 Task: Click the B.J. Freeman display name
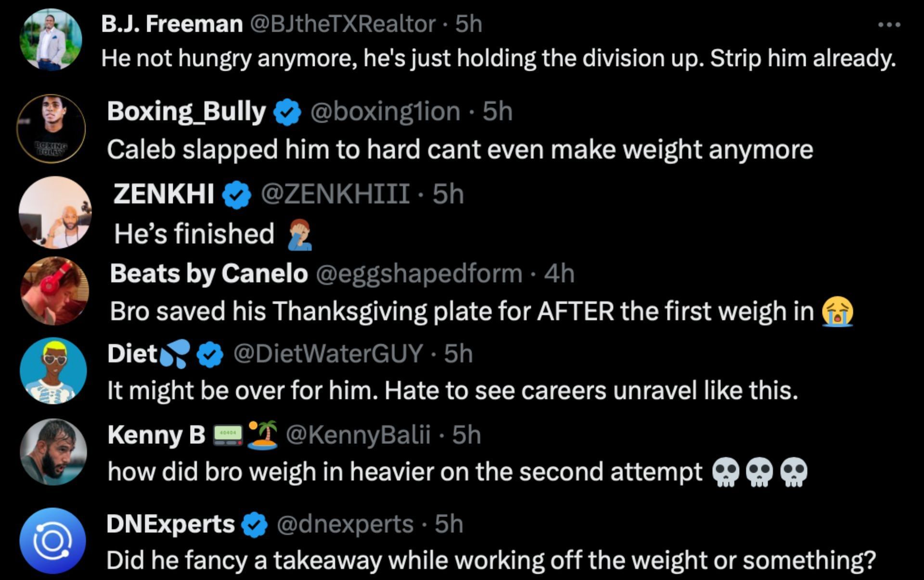pyautogui.click(x=172, y=24)
